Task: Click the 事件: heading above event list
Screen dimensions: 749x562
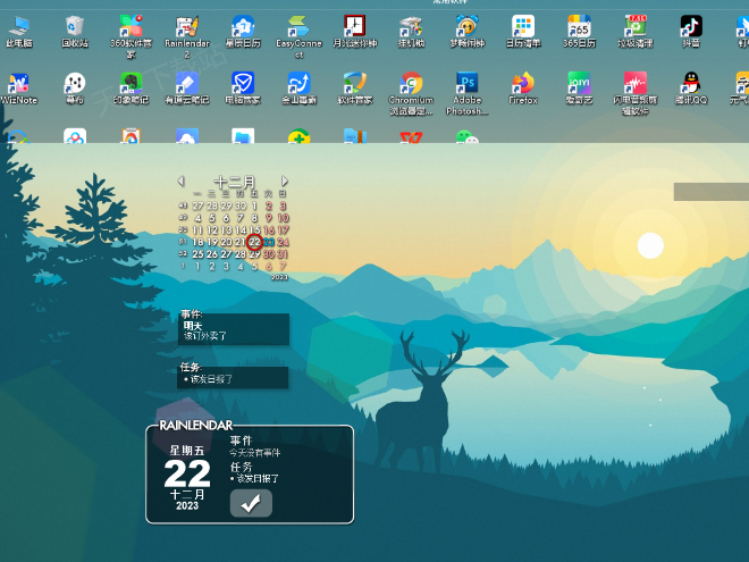Action: pos(191,314)
